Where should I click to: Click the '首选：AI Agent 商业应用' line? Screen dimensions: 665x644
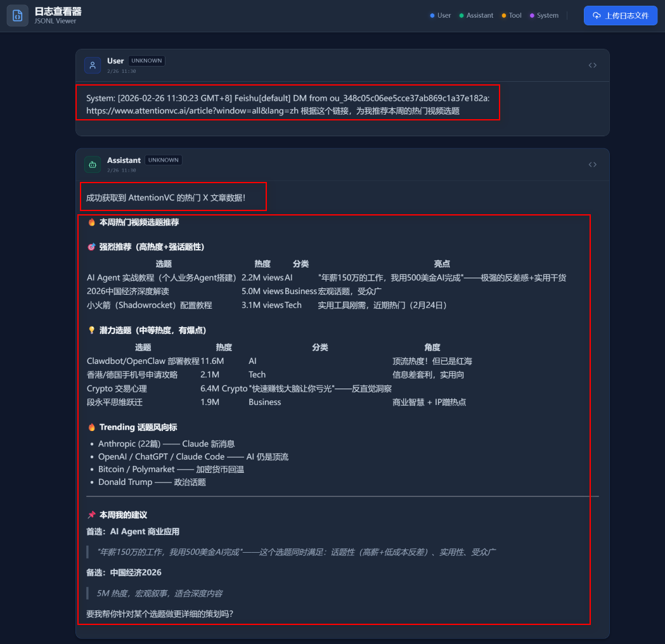[132, 532]
